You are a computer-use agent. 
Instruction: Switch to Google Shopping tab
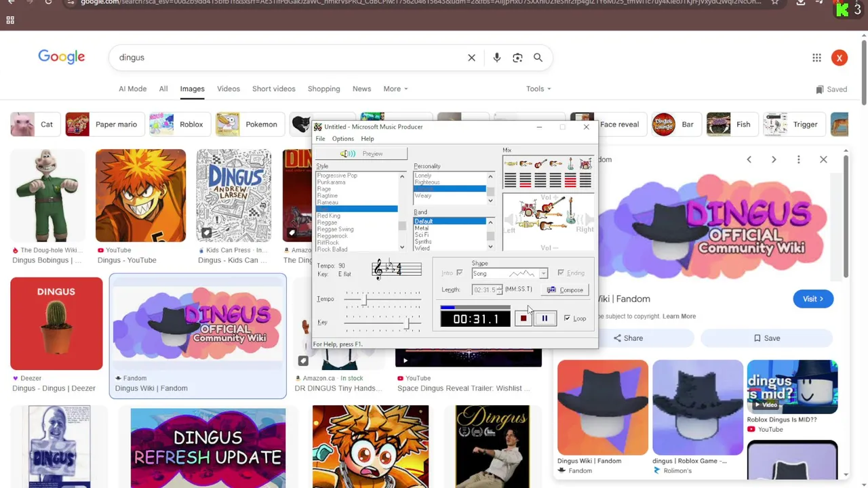click(323, 89)
